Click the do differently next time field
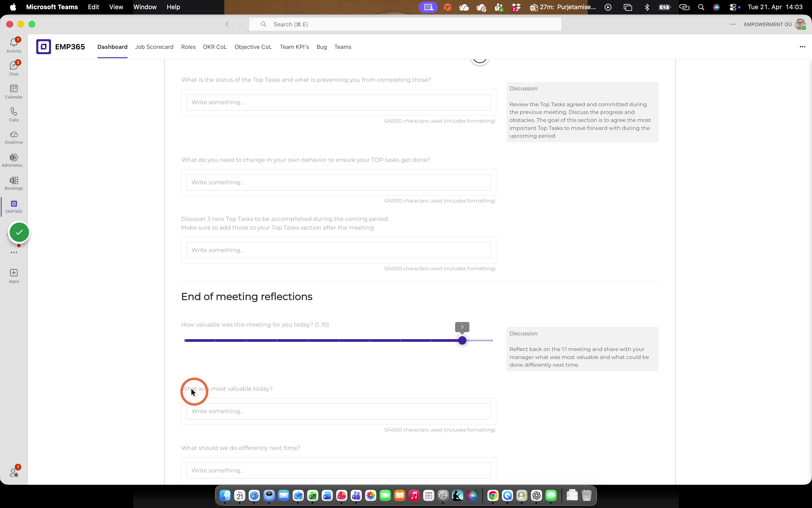 tap(339, 470)
